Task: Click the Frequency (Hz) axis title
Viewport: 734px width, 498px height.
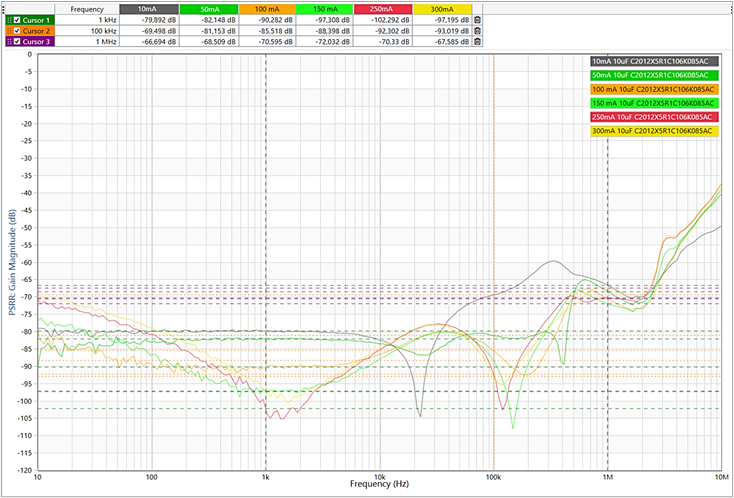Action: point(378,484)
